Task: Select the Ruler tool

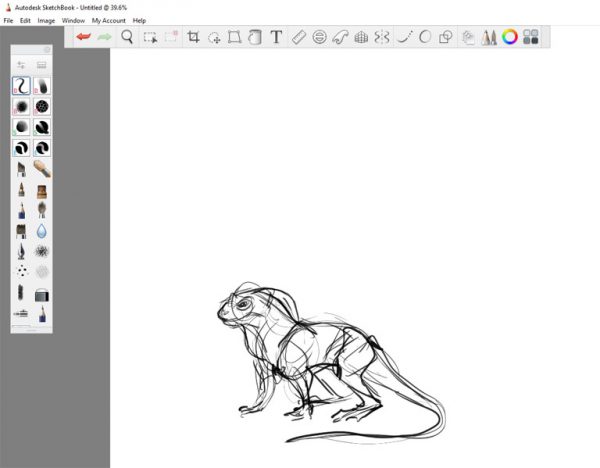Action: pyautogui.click(x=298, y=37)
